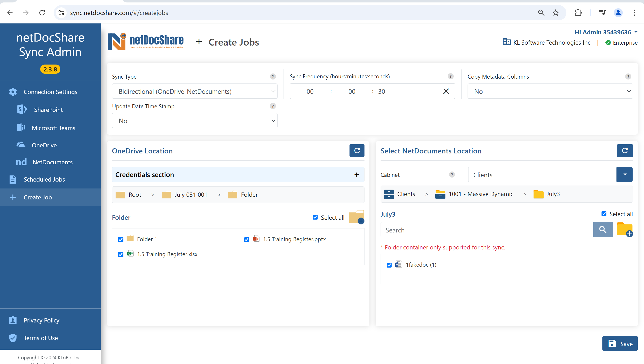Viewport: 644px width, 364px height.
Task: Click the 1fakedoc (1) document name
Action: pyautogui.click(x=421, y=264)
